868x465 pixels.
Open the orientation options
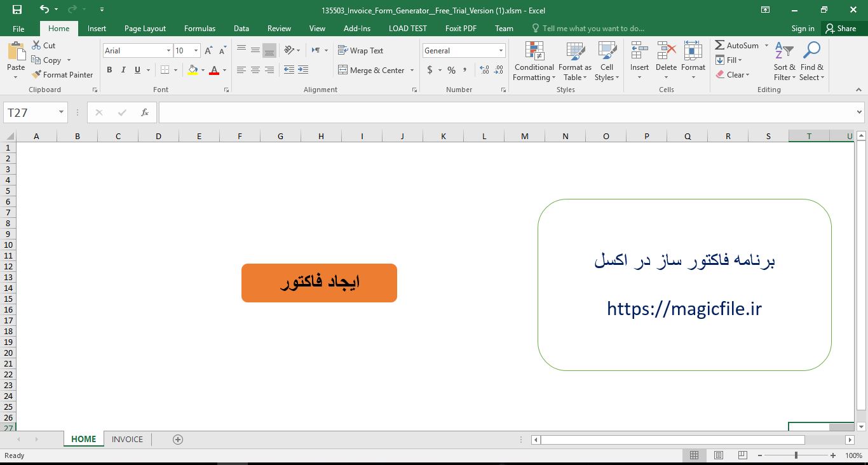click(x=292, y=50)
